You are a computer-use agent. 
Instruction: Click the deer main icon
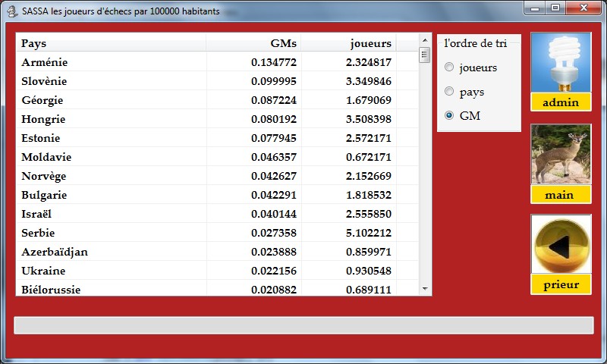tap(561, 155)
